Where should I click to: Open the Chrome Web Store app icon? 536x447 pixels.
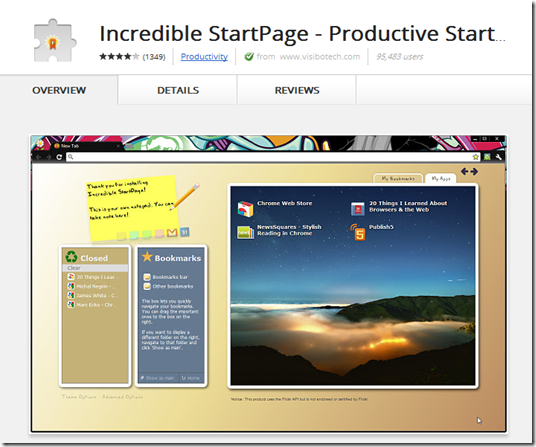point(245,208)
